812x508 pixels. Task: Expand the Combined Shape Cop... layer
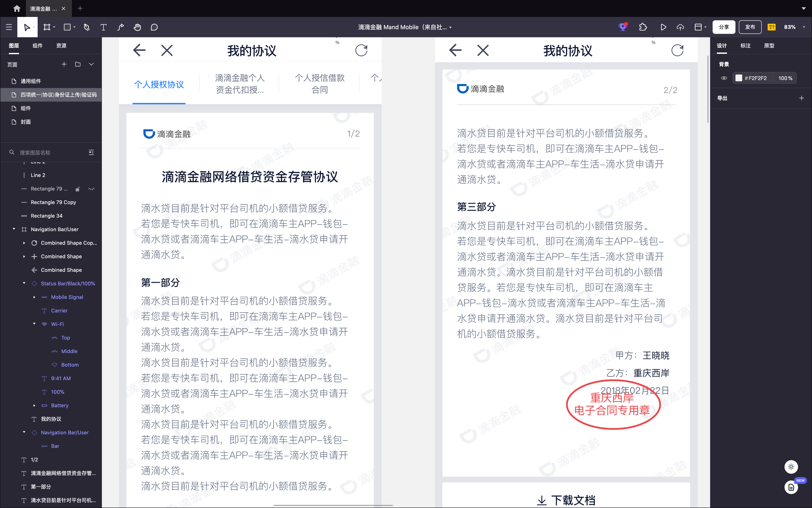[24, 243]
